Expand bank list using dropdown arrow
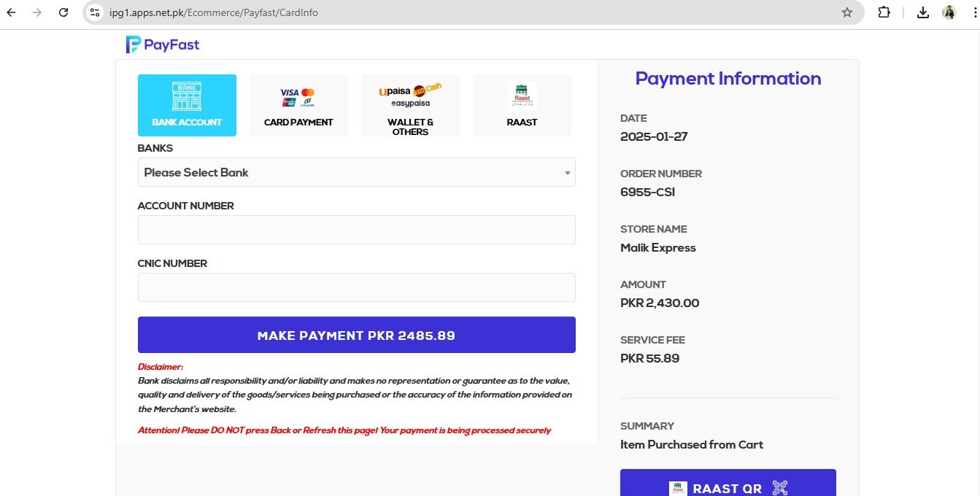The image size is (980, 496). tap(567, 173)
